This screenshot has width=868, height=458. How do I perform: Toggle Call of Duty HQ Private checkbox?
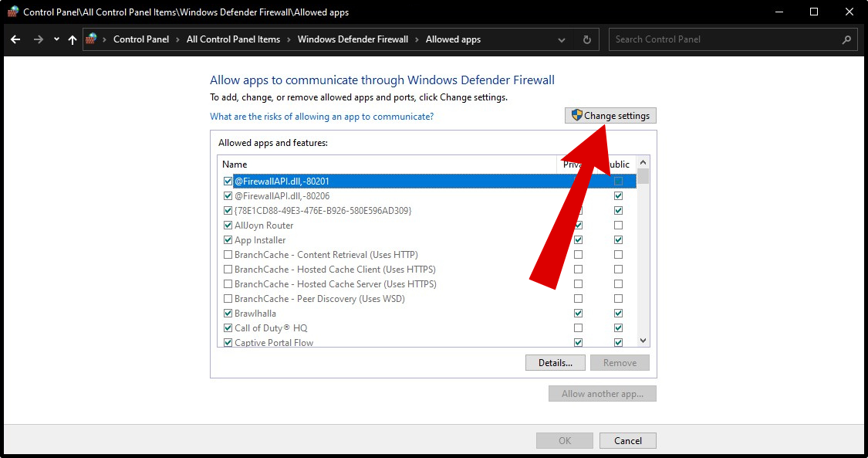[578, 327]
